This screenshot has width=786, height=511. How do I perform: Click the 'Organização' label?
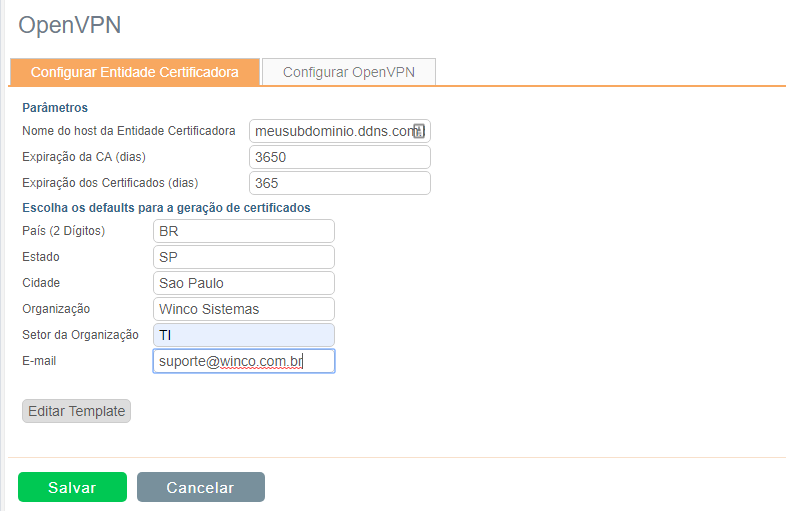pyautogui.click(x=56, y=309)
